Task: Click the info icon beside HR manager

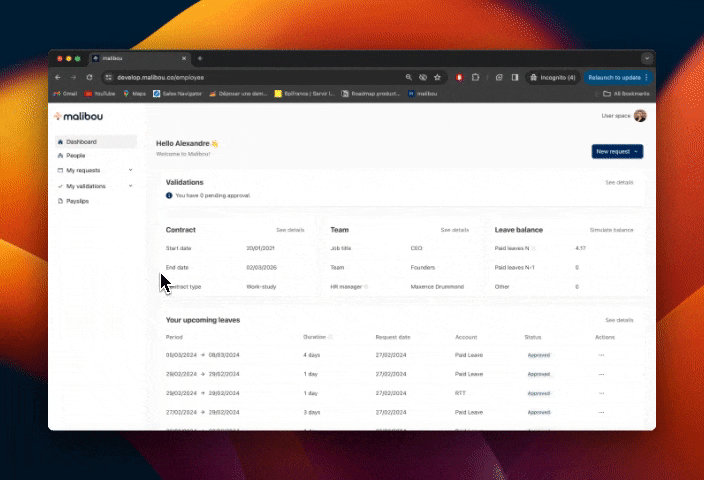Action: pyautogui.click(x=367, y=287)
